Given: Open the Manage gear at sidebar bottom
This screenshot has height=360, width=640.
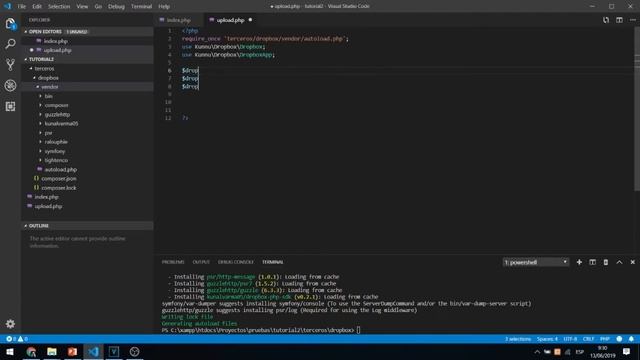Looking at the screenshot, I should pos(10,324).
